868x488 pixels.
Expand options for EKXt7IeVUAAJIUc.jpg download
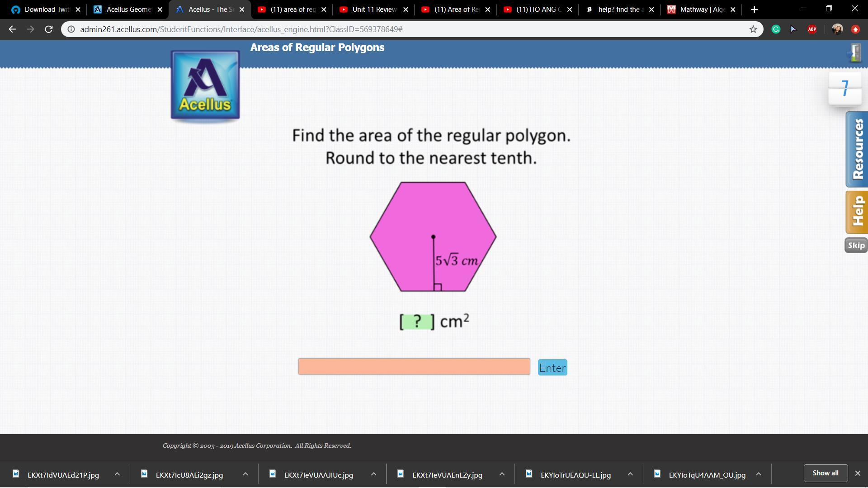(x=373, y=474)
